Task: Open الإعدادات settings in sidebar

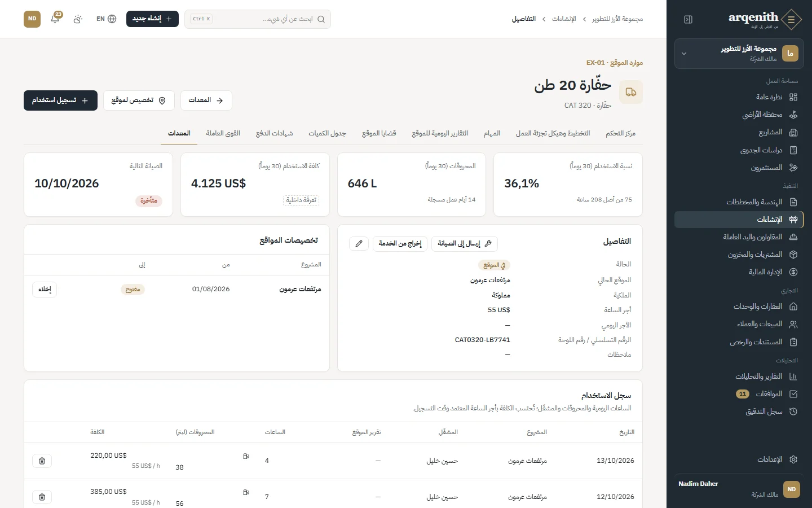Action: 739,459
